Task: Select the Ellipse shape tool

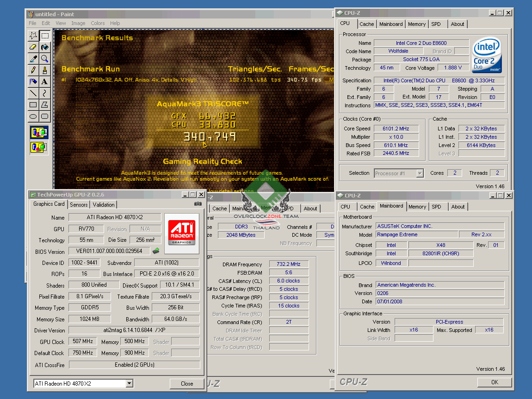Action: coord(33,116)
